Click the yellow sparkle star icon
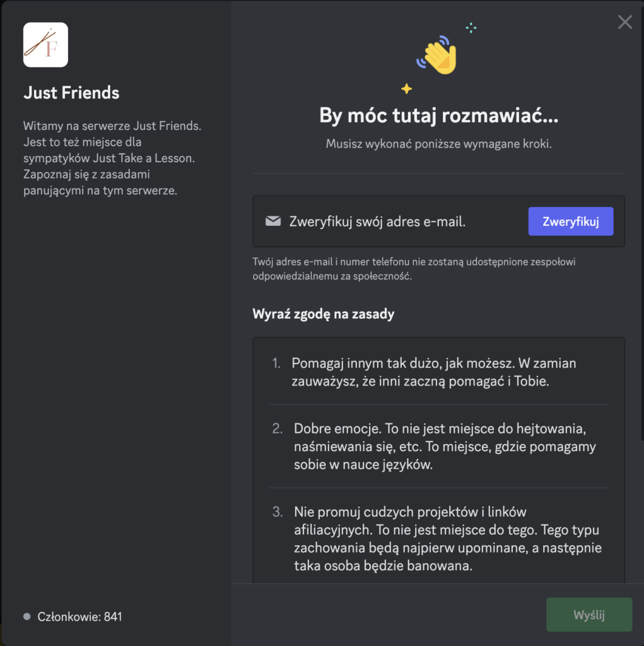 (407, 88)
